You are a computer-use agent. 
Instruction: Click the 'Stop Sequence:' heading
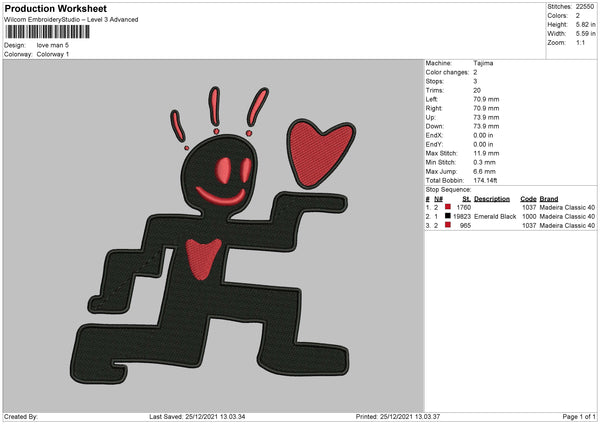pos(448,190)
